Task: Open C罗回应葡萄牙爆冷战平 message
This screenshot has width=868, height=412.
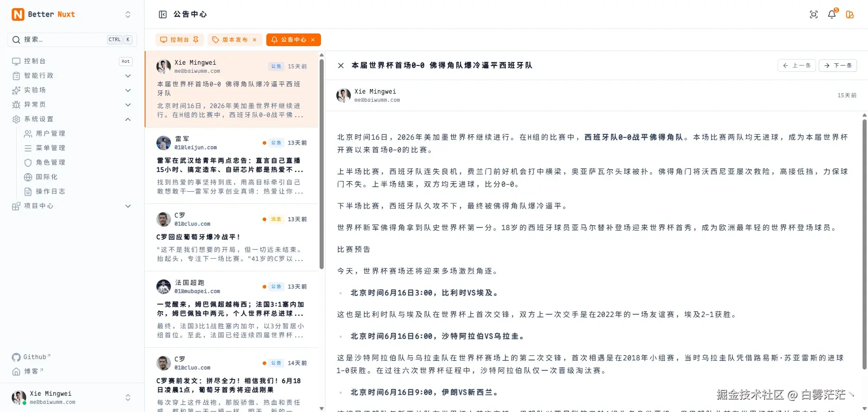Action: [231, 237]
